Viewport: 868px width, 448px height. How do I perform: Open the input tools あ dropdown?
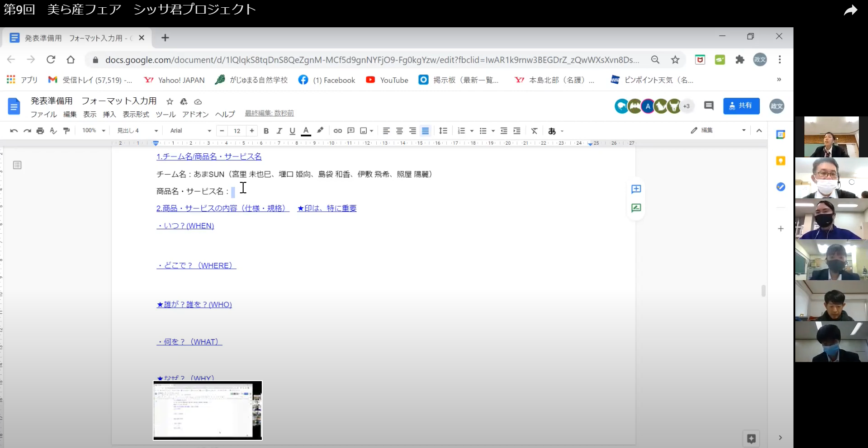click(555, 131)
